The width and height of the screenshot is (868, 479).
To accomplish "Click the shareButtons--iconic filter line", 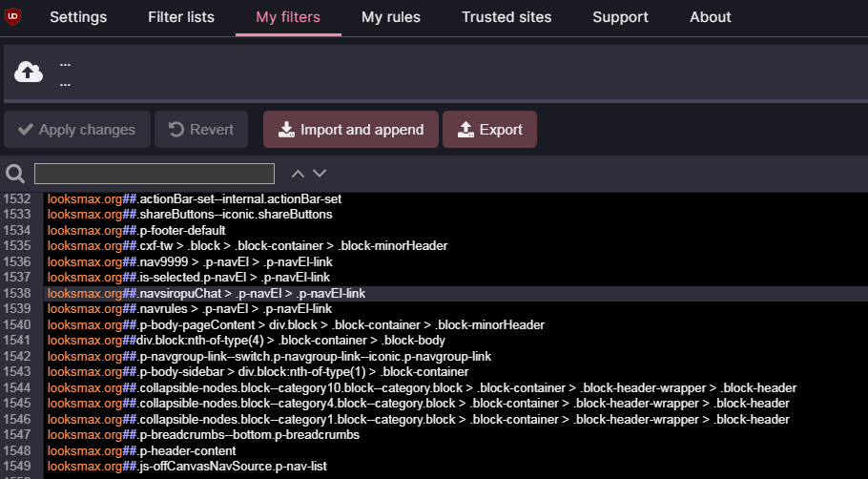I will coord(190,215).
